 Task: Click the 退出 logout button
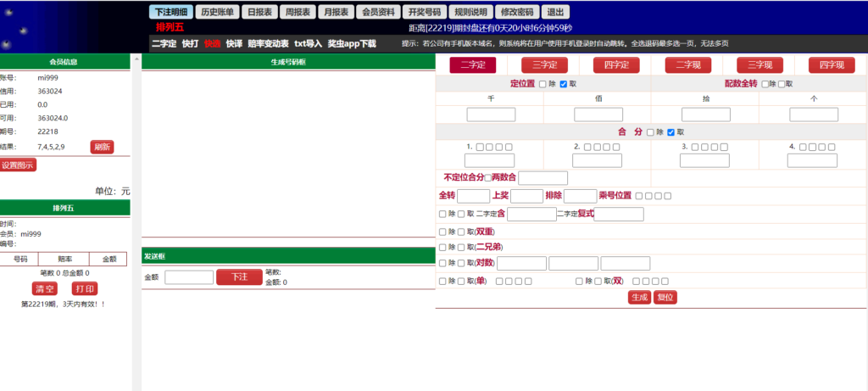tap(555, 13)
